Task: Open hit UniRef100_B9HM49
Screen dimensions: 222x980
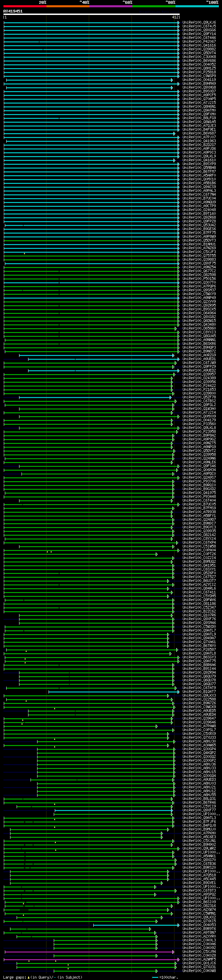Action: click(199, 84)
